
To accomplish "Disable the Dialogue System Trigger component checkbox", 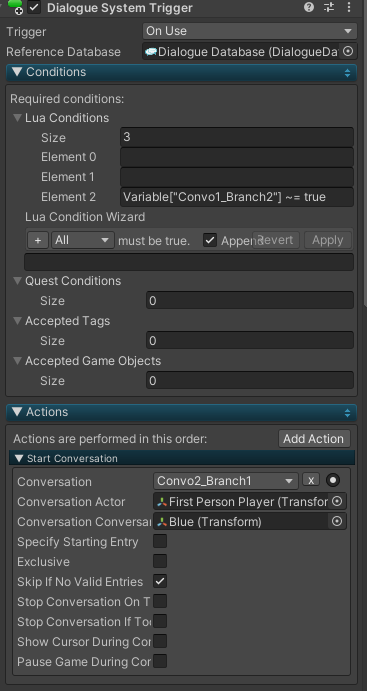I will [34, 7].
